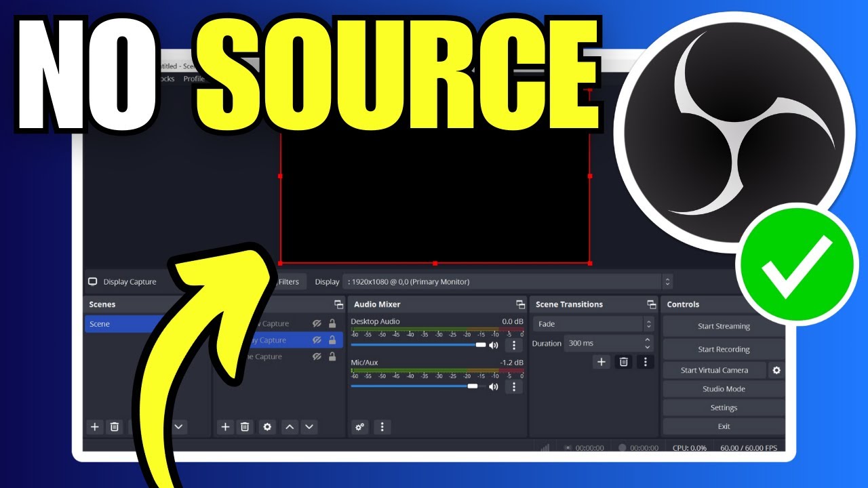Increase Duration with the up stepper arrow
The image size is (868, 488).
(x=648, y=340)
